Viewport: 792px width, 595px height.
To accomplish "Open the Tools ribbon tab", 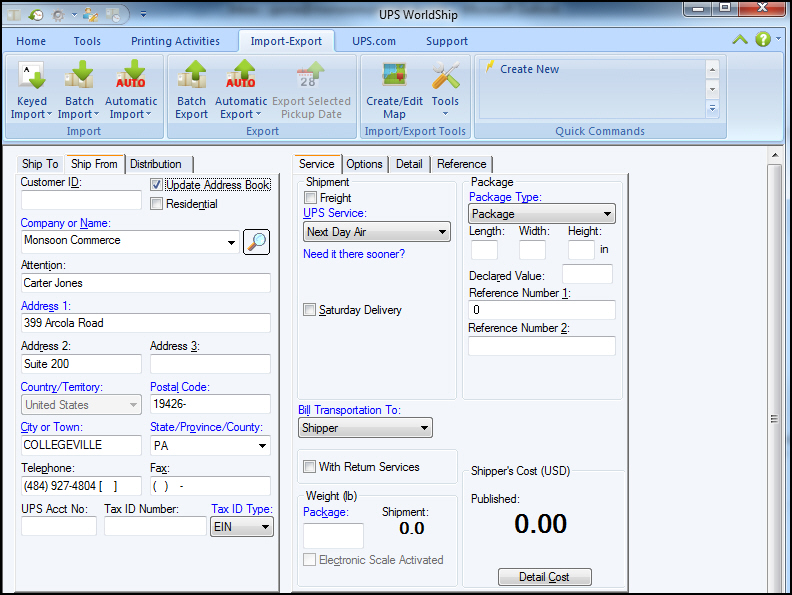I will (87, 41).
